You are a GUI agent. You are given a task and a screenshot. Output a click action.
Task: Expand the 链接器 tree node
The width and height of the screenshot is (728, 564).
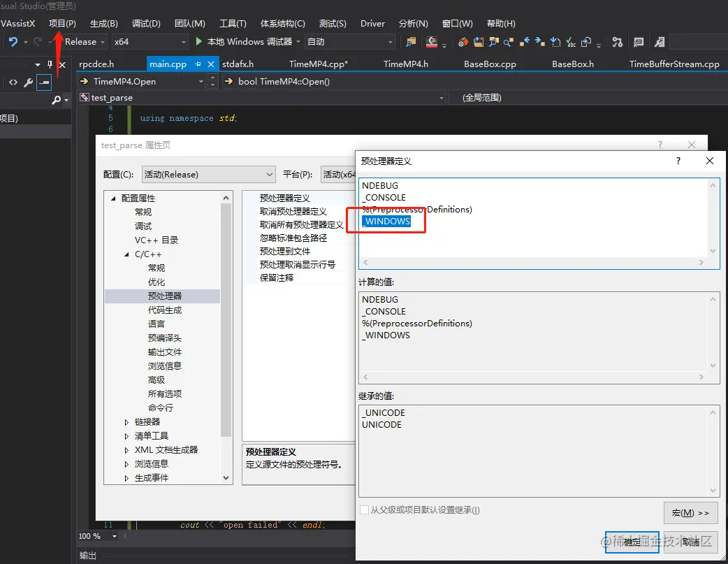point(128,421)
